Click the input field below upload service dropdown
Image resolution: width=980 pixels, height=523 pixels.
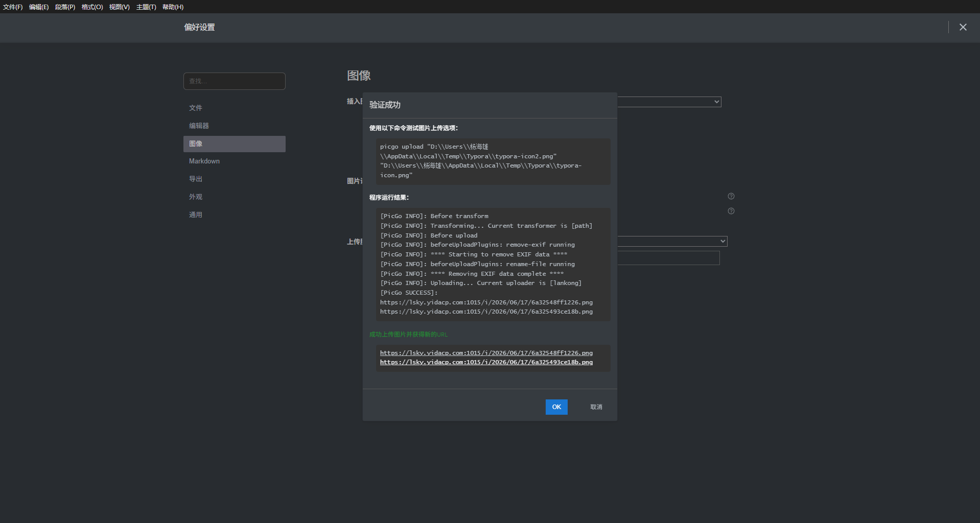(668, 258)
